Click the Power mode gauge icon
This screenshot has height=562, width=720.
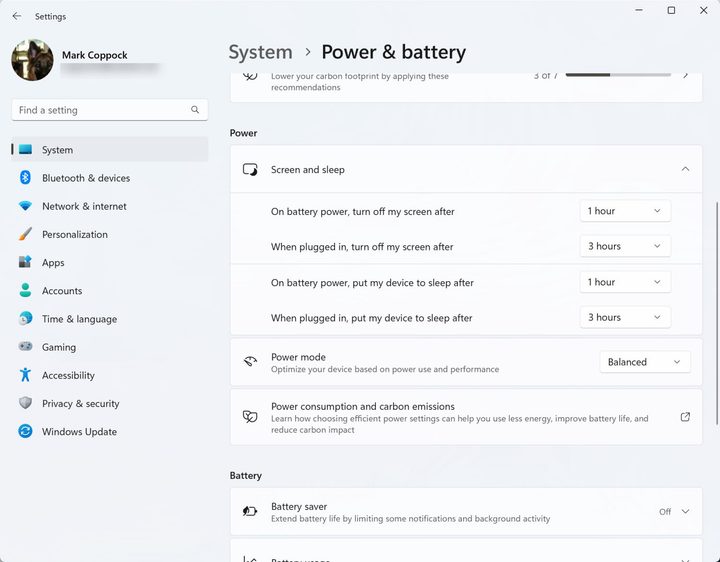[x=250, y=362]
